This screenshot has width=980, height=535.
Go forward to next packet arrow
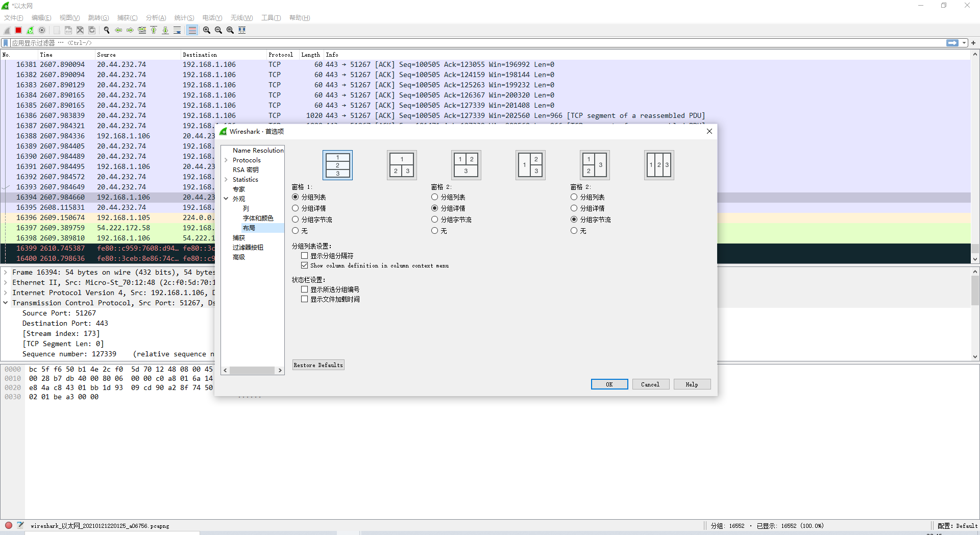click(x=130, y=30)
